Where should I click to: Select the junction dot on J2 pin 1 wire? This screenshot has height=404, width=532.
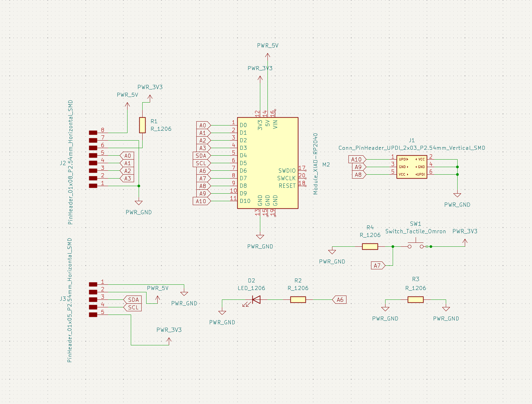[139, 186]
